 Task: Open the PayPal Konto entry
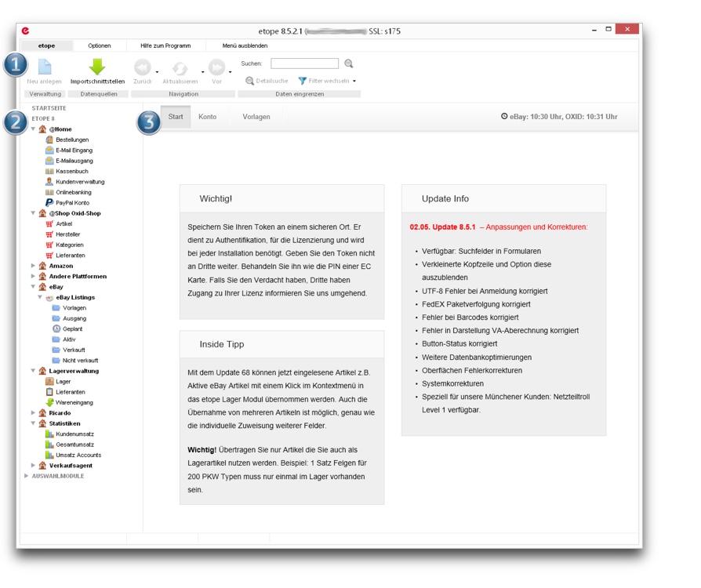tap(72, 202)
